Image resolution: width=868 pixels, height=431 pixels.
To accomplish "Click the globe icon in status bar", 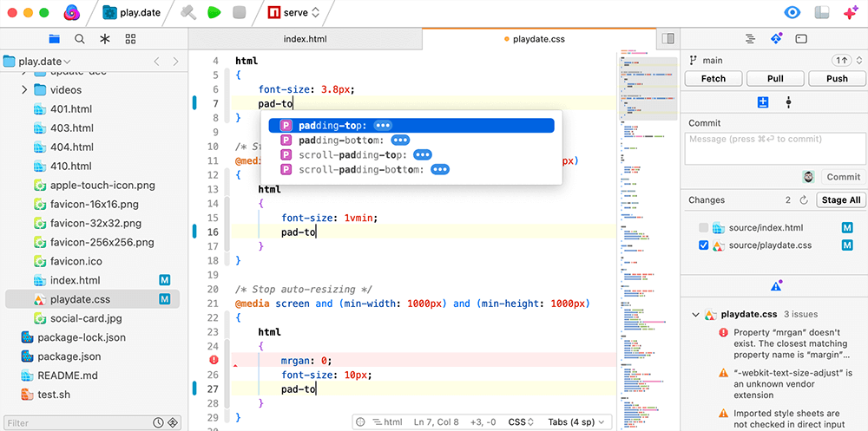I will click(x=361, y=421).
